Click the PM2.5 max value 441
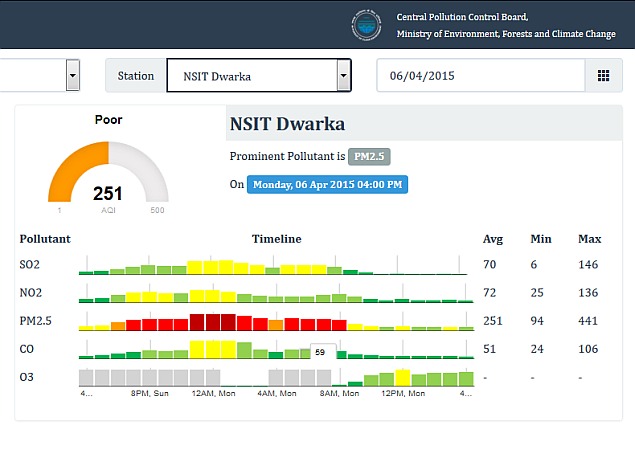 pyautogui.click(x=588, y=321)
